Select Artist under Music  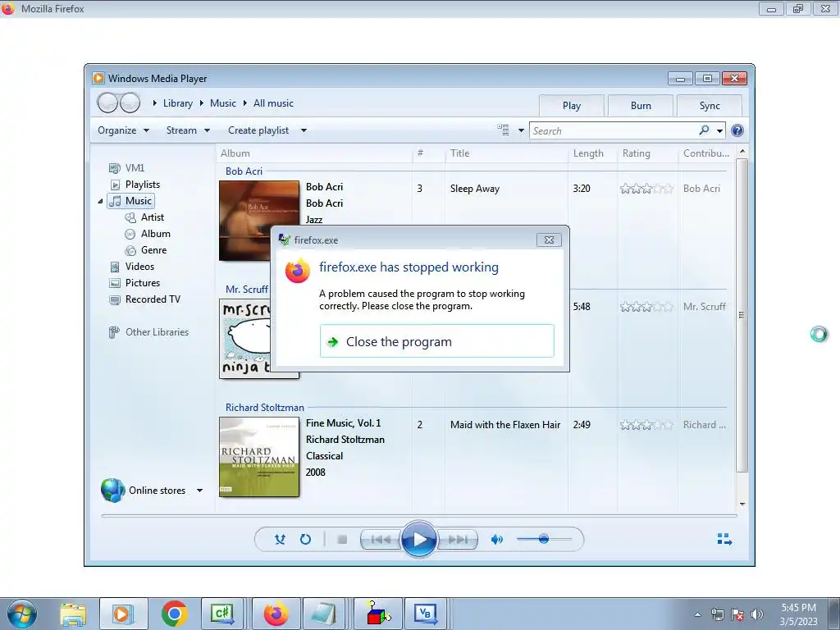(x=144, y=217)
